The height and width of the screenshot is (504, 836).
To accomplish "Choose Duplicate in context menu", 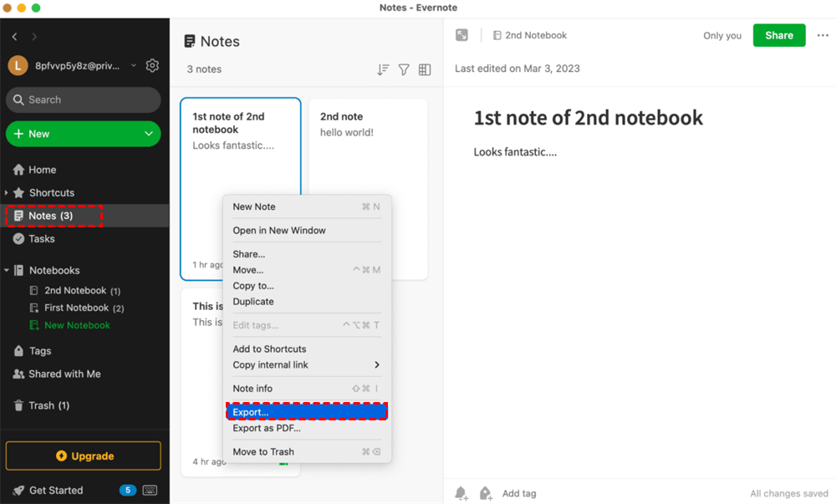I will click(307, 302).
